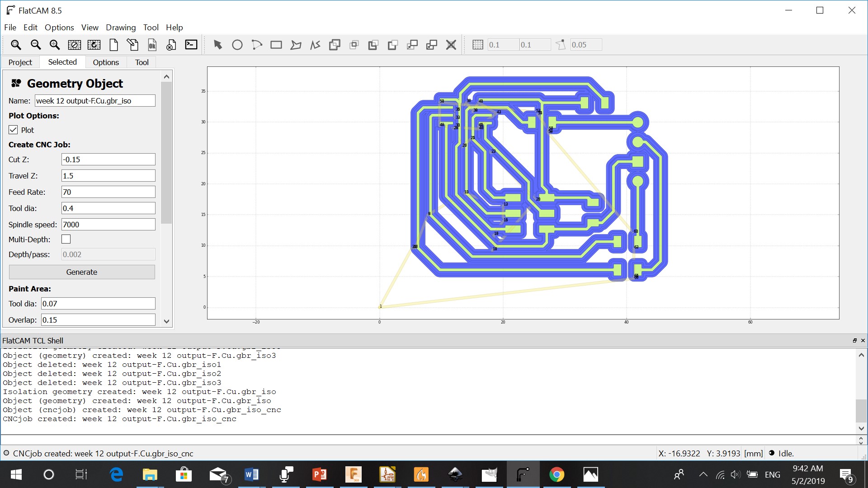
Task: Uncheck the Plot checkbox
Action: tap(13, 130)
